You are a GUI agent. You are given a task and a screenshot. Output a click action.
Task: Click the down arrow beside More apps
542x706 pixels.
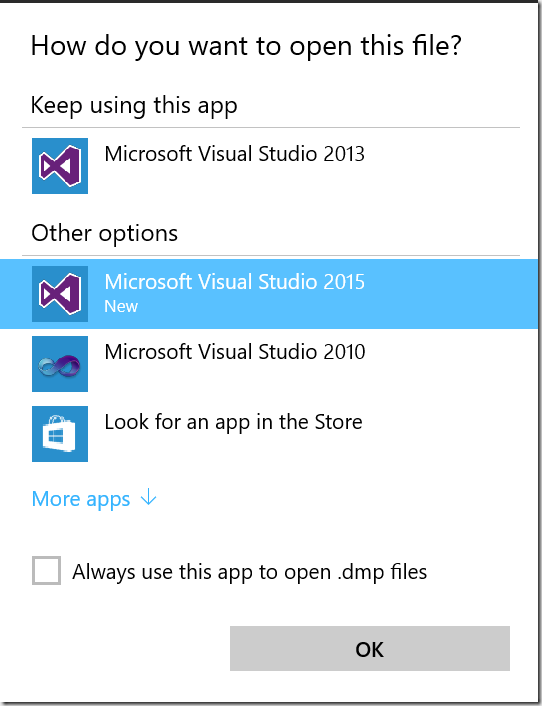tap(149, 498)
